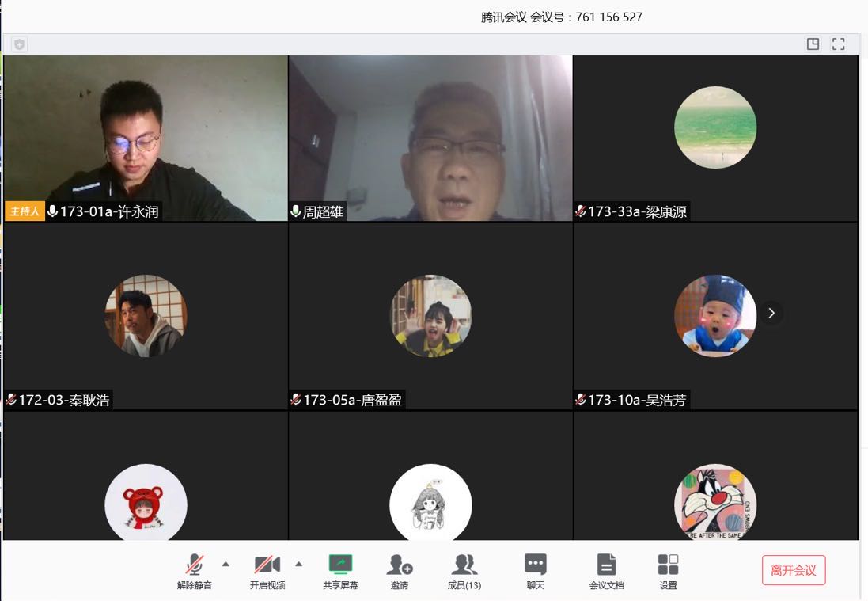This screenshot has width=868, height=601.
Task: Click the beach avatar of 梁康源
Action: (715, 127)
